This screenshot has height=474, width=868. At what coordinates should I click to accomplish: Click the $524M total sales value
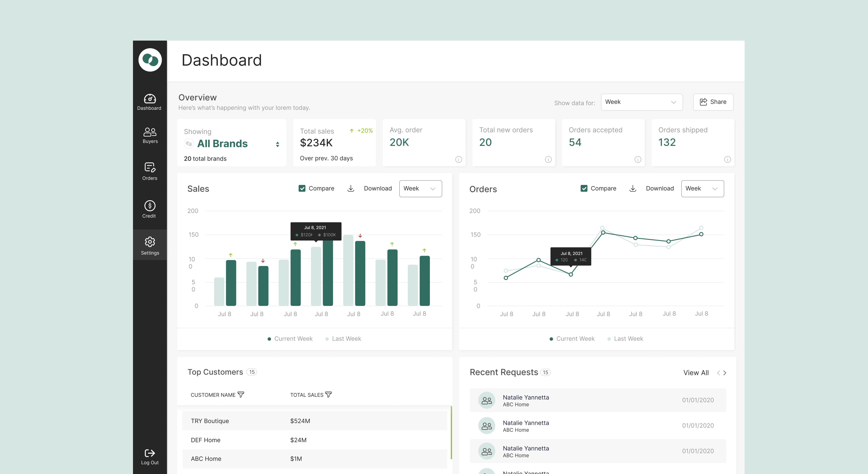click(x=300, y=421)
